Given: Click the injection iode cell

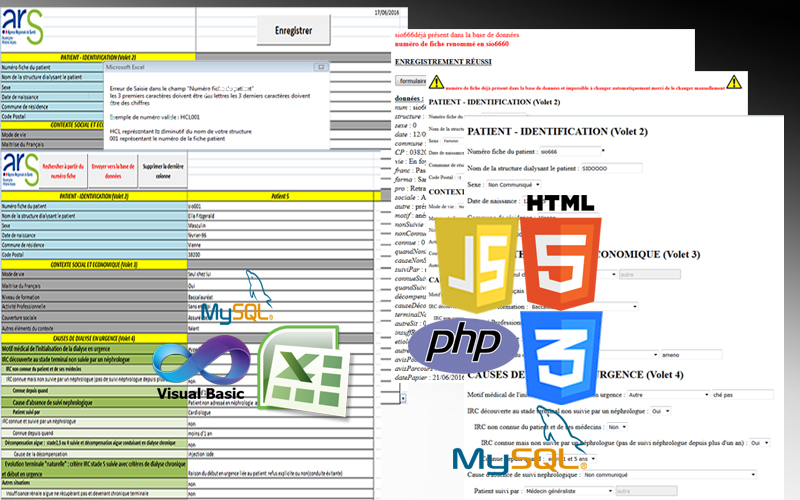Looking at the screenshot, I should point(280,454).
